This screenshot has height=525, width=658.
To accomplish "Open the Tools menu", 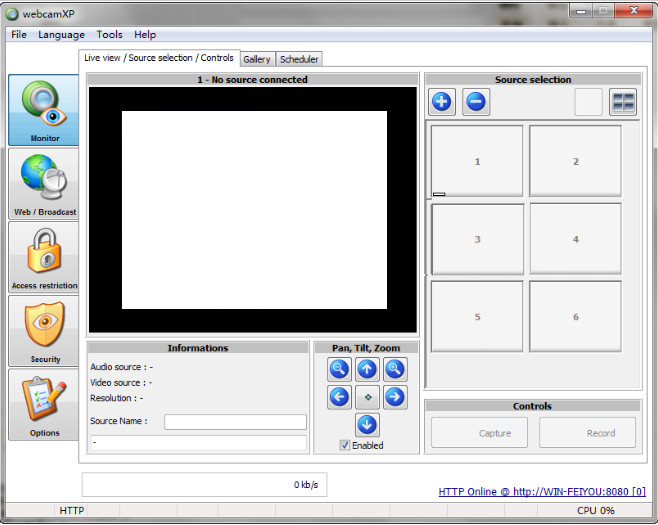I will tap(109, 35).
